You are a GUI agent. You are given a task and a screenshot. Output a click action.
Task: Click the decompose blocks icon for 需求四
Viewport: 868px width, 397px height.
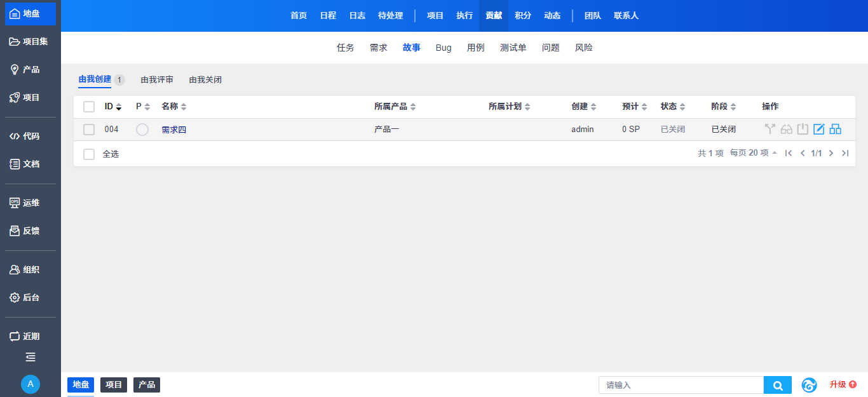point(836,130)
